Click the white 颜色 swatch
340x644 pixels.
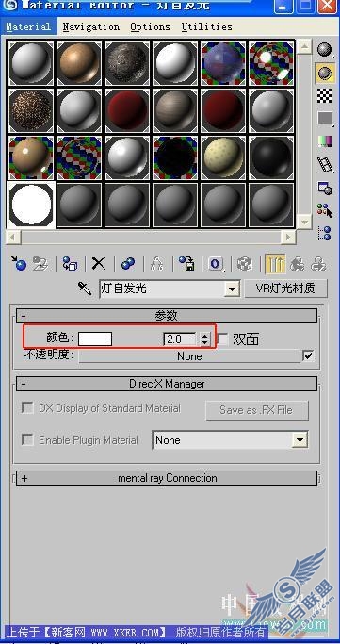tap(95, 339)
